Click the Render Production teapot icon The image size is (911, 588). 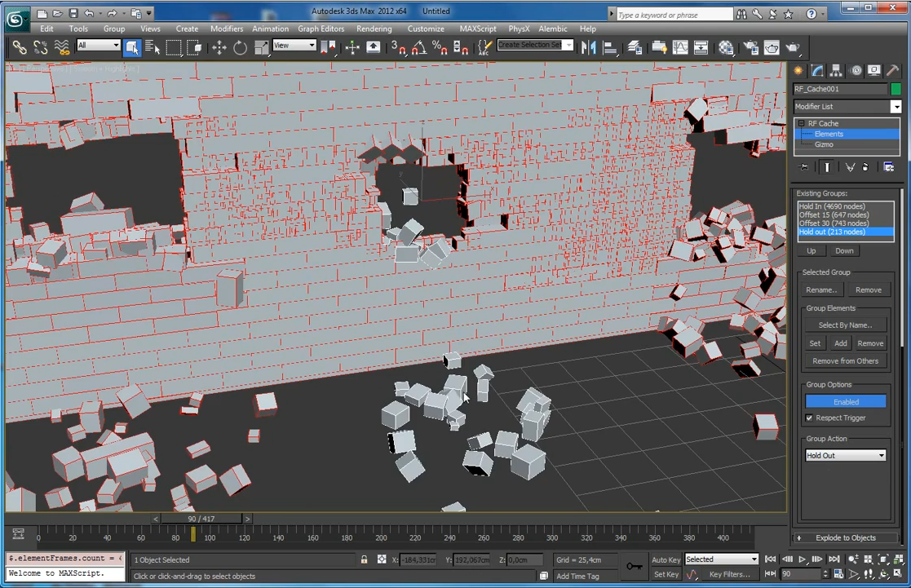(x=793, y=47)
